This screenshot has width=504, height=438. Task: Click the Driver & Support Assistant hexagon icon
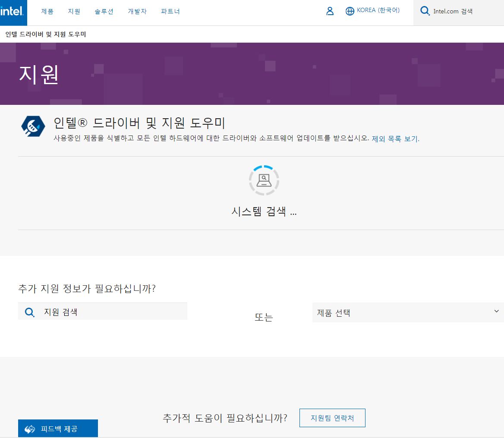point(33,126)
